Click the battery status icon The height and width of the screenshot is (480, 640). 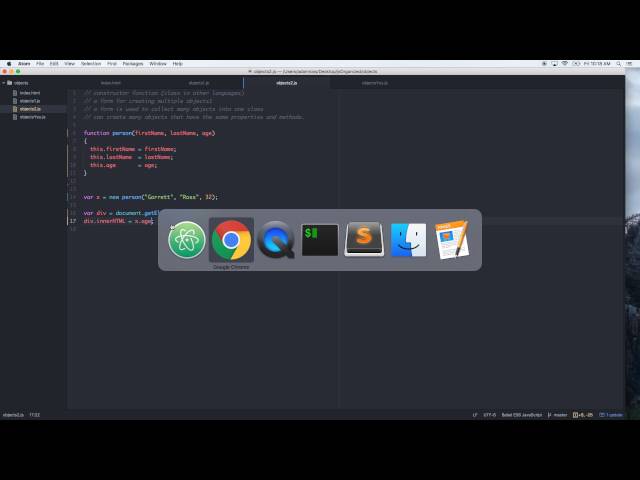coord(576,64)
